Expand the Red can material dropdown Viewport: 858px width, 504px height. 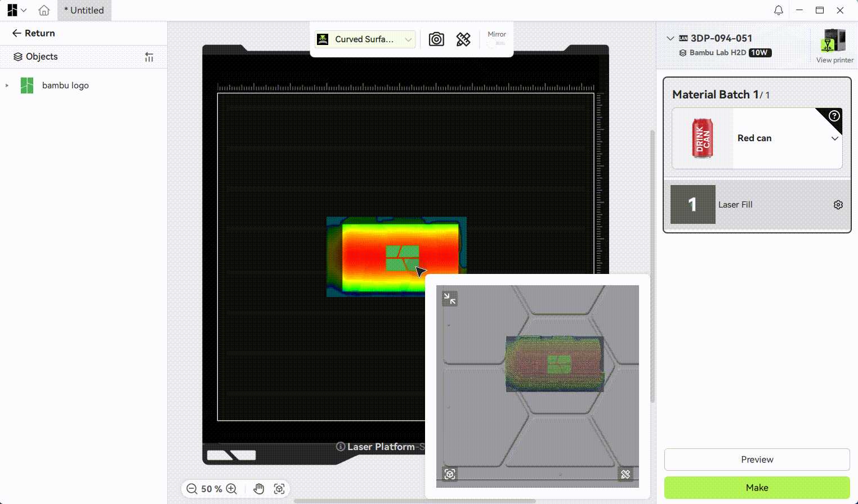834,138
